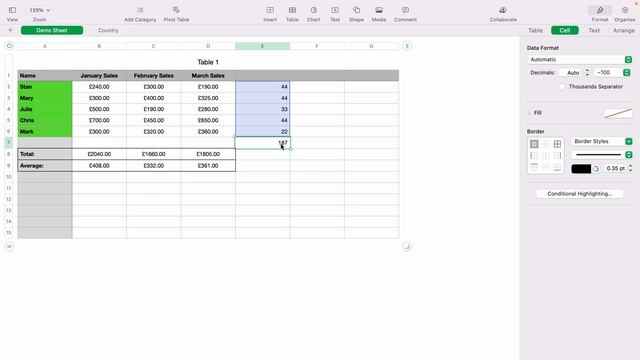Select the Stan name cell
The height and width of the screenshot is (360, 640).
click(45, 87)
